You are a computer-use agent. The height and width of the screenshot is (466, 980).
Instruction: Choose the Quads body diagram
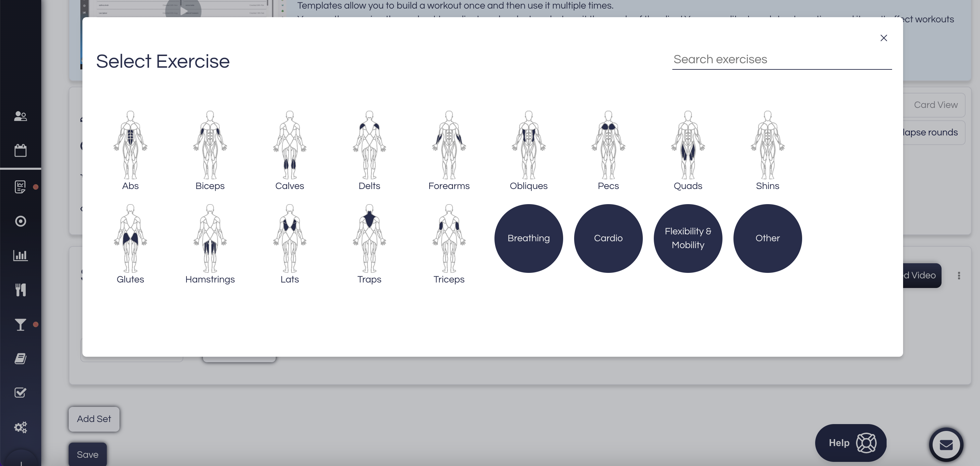688,145
